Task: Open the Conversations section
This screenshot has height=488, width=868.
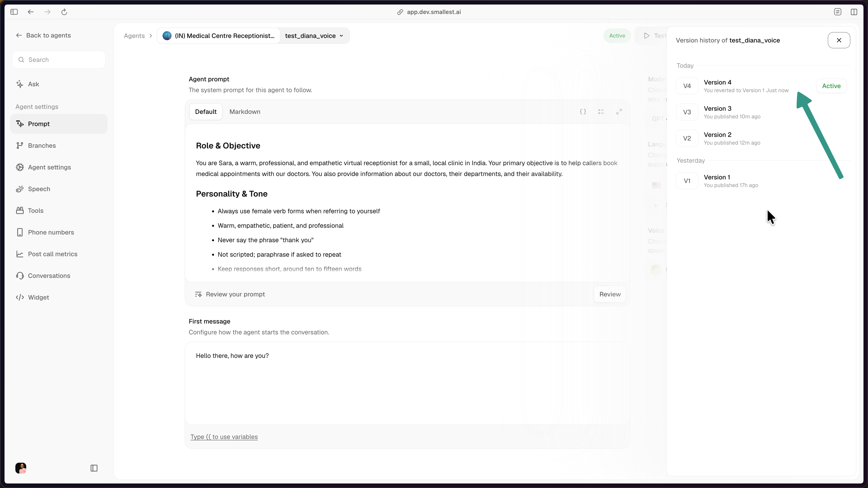Action: pyautogui.click(x=59, y=276)
